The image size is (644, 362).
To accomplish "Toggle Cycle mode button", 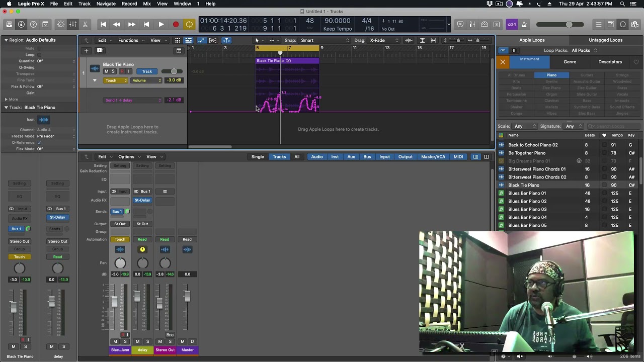I will tap(189, 24).
